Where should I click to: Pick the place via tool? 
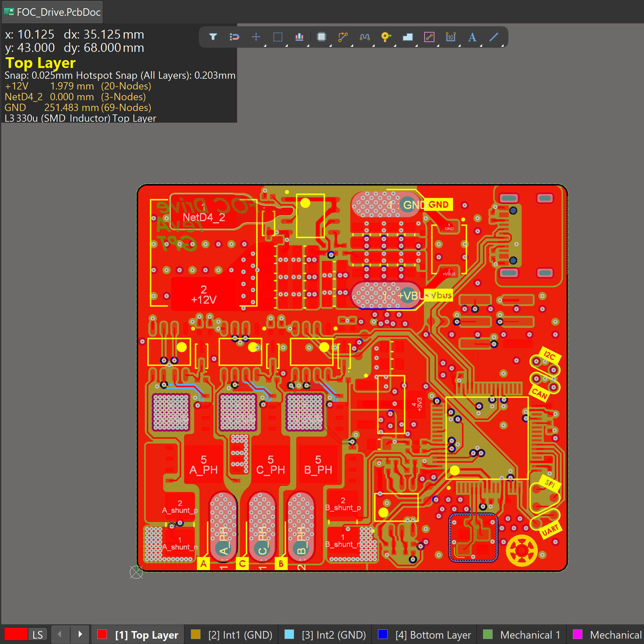(386, 37)
